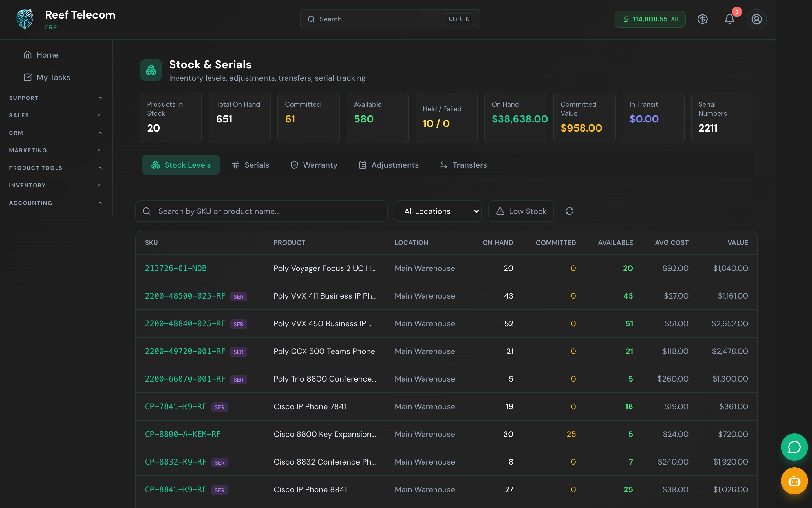Click the Serials hash icon

[235, 165]
